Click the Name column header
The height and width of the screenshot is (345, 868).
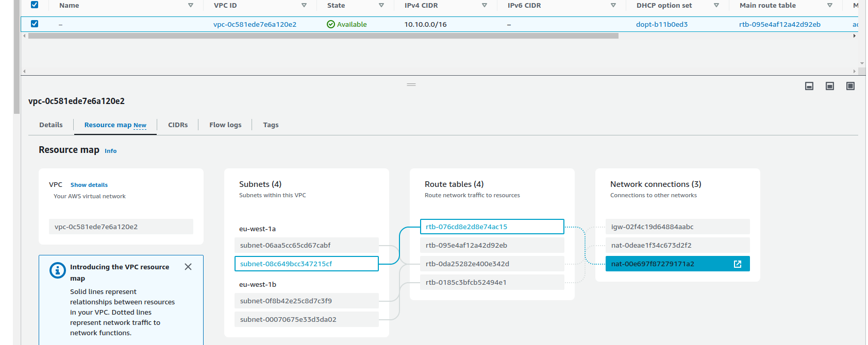(x=69, y=5)
